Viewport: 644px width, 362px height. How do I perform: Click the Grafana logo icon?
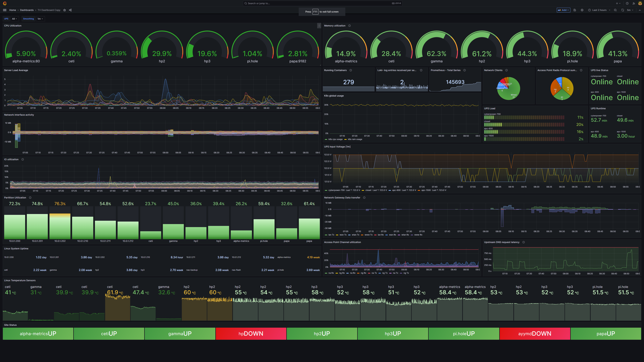tap(5, 3)
